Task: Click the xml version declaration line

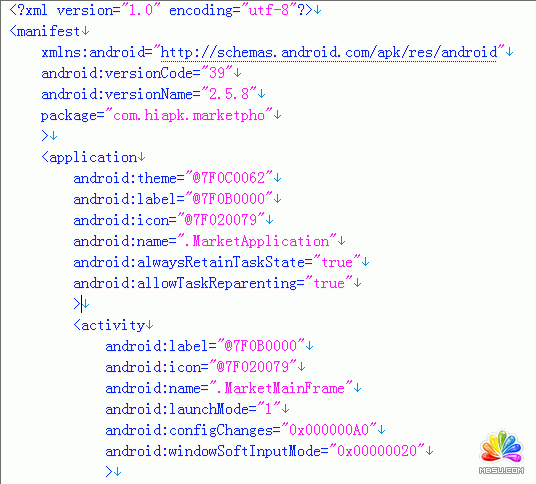Action: [x=161, y=10]
